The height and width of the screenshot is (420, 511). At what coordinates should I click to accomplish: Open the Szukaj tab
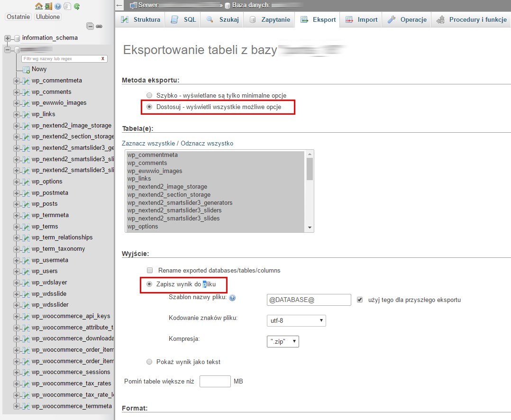coord(222,19)
